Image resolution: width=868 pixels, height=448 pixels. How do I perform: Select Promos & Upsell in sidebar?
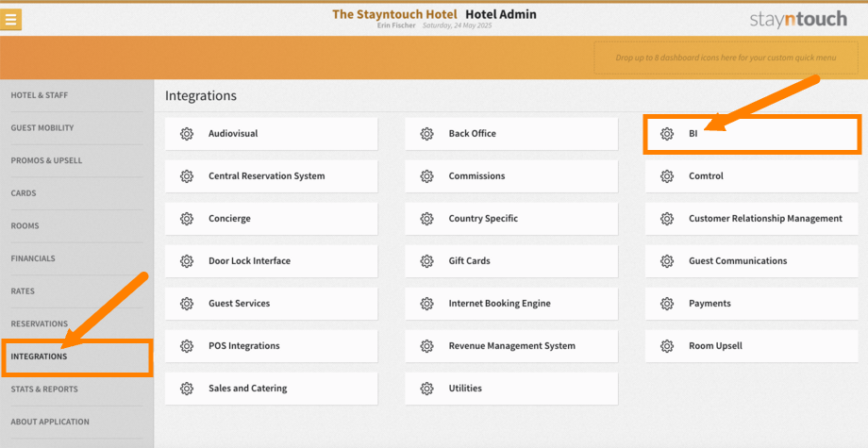(46, 160)
